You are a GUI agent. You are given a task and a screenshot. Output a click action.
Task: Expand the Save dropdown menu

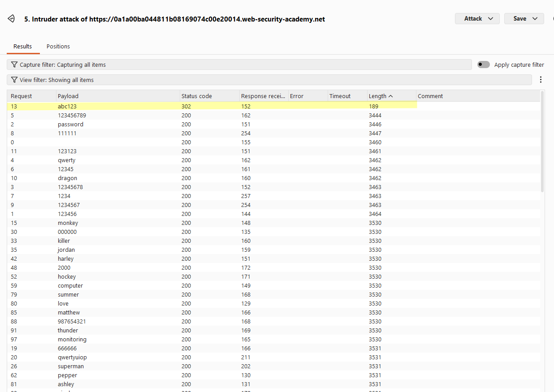click(x=524, y=18)
